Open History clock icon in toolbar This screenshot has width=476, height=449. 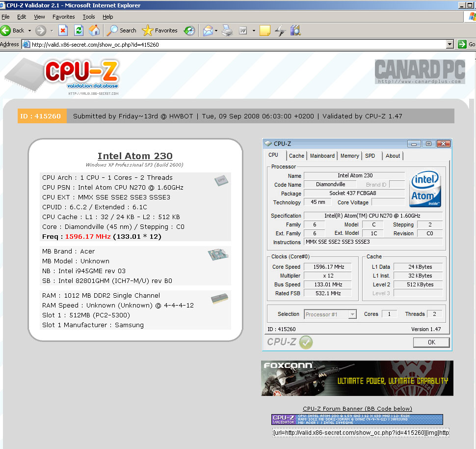click(189, 30)
